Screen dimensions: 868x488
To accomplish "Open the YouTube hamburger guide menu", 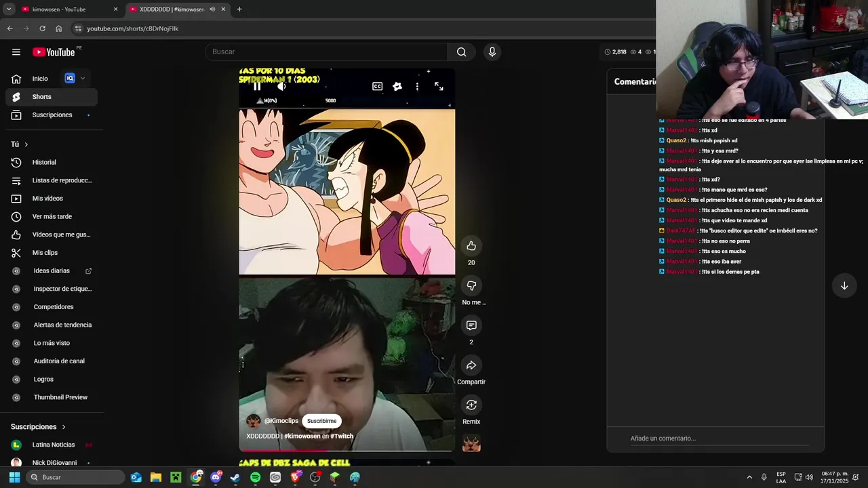I will pos(16,52).
